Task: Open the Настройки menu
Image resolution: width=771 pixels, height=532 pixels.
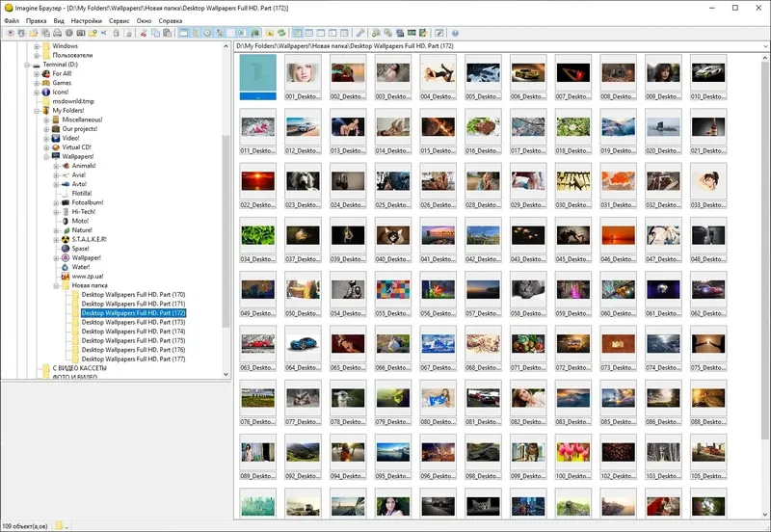Action: pyautogui.click(x=87, y=20)
